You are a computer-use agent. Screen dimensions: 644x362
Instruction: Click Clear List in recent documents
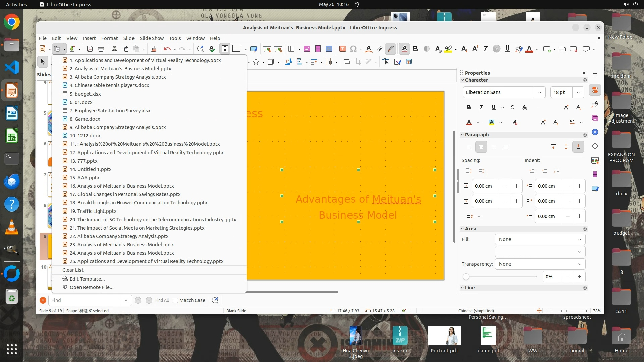[x=73, y=270]
